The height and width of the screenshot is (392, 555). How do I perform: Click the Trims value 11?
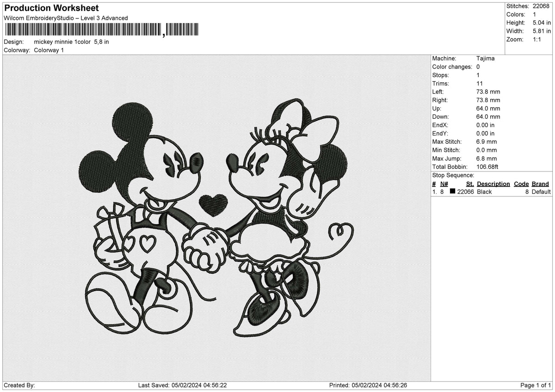click(x=480, y=83)
